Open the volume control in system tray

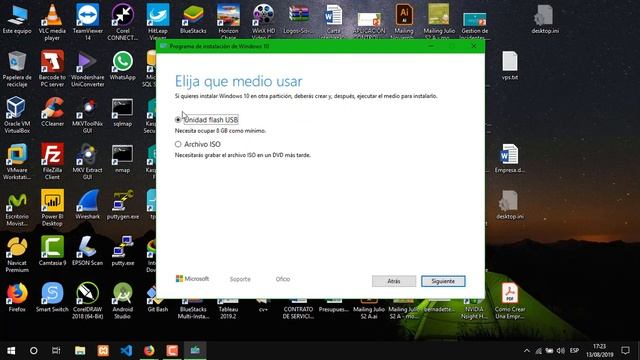(561, 351)
